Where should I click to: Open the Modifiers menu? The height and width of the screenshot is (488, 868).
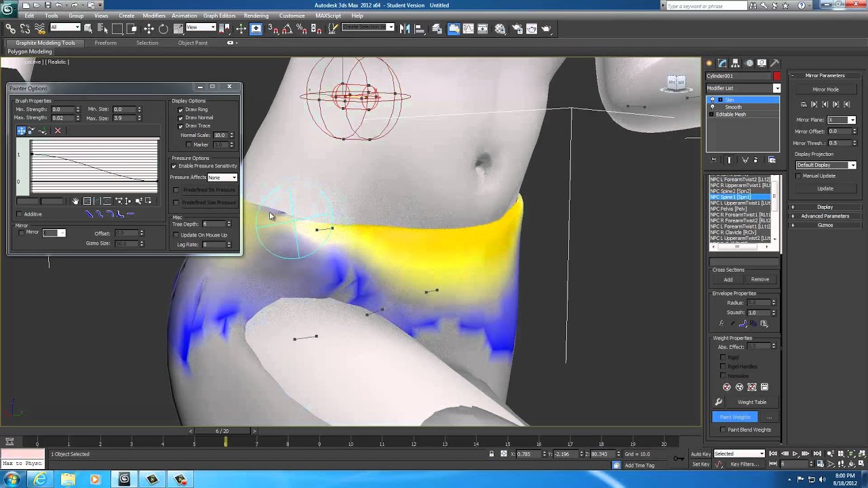[x=154, y=16]
